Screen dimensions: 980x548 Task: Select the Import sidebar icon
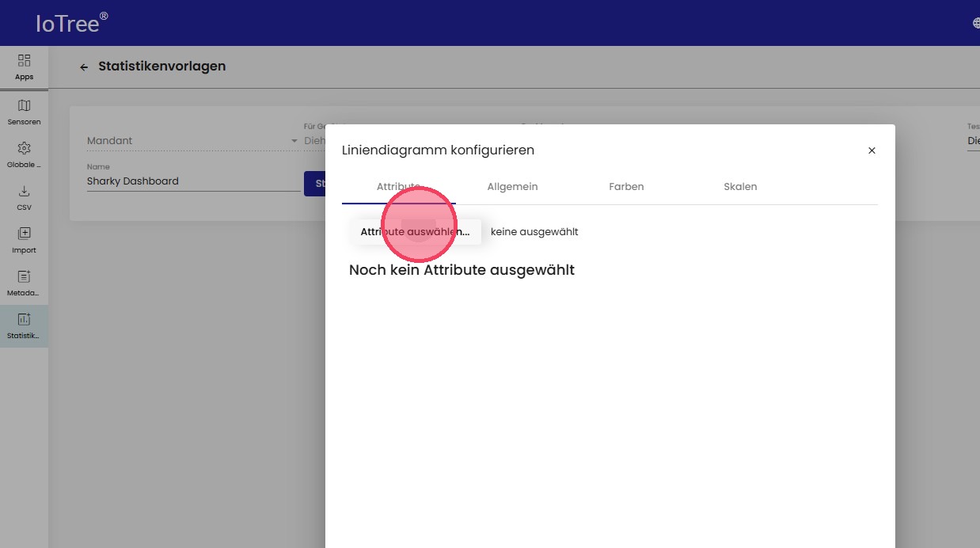tap(24, 239)
